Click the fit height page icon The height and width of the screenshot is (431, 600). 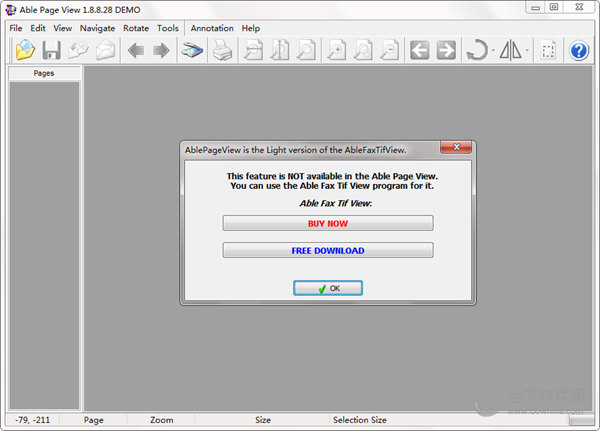(280, 50)
